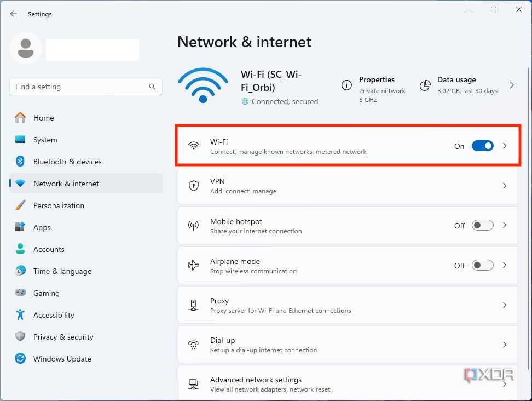
Task: Open Wi-Fi settings via its chevron
Action: [505, 146]
